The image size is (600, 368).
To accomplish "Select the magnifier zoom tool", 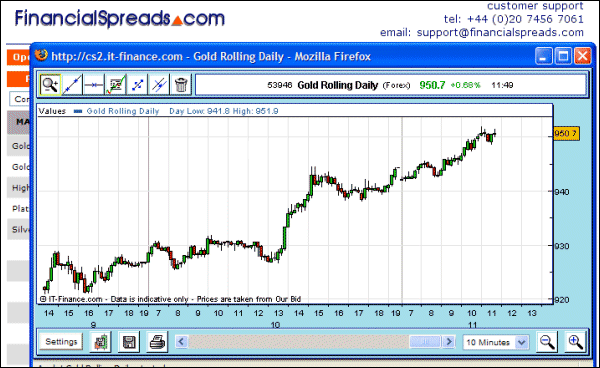I will (50, 85).
